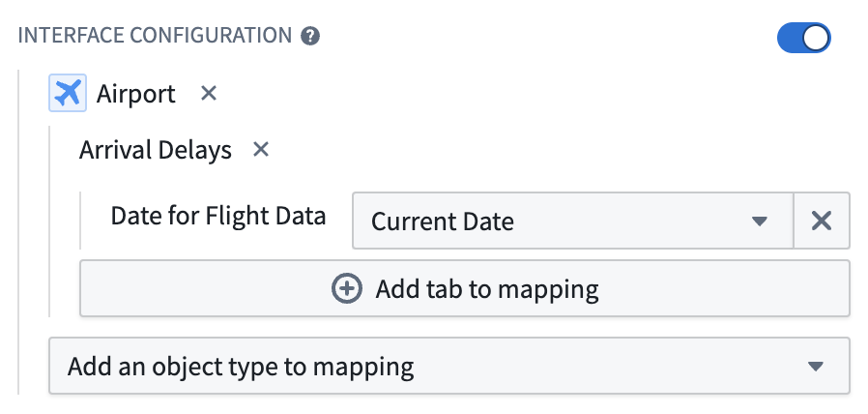Disable the Interface Configuration toggle switch
The width and height of the screenshot is (868, 414).
(x=804, y=38)
